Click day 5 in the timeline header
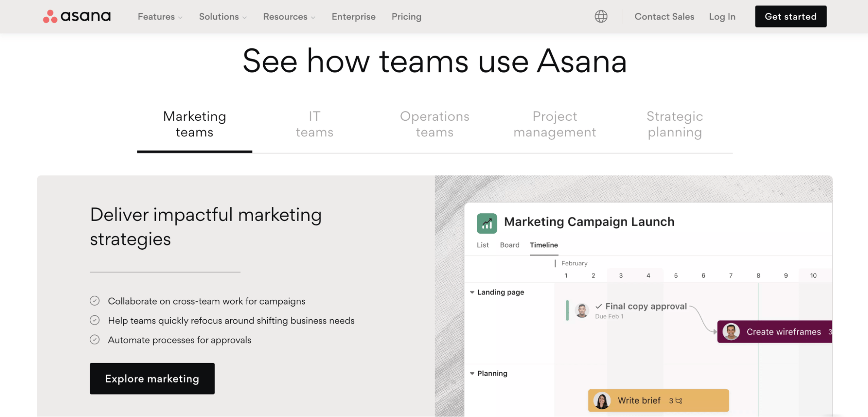Viewport: 868px width, 417px height. 676,275
